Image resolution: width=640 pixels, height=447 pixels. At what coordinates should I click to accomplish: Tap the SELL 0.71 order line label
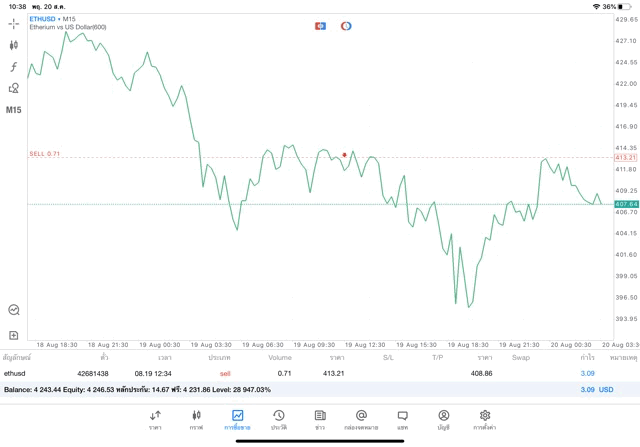(x=45, y=154)
